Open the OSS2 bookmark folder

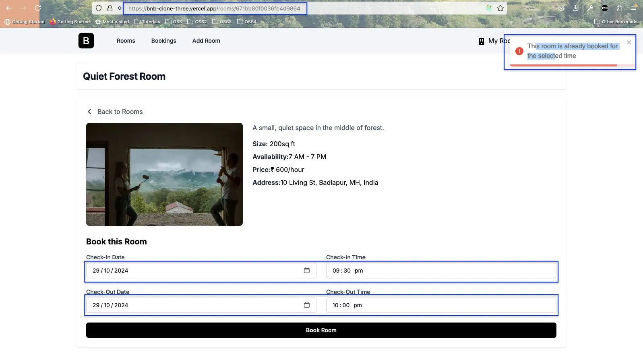(x=197, y=22)
